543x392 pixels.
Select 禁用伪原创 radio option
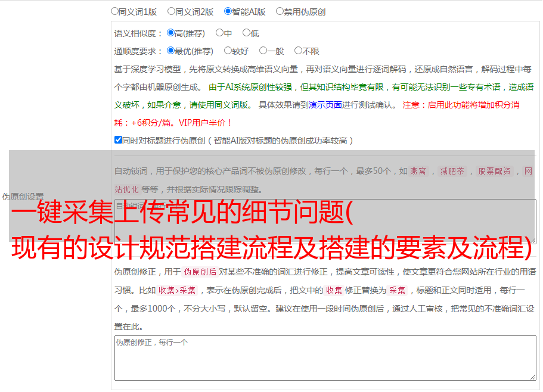tap(280, 11)
